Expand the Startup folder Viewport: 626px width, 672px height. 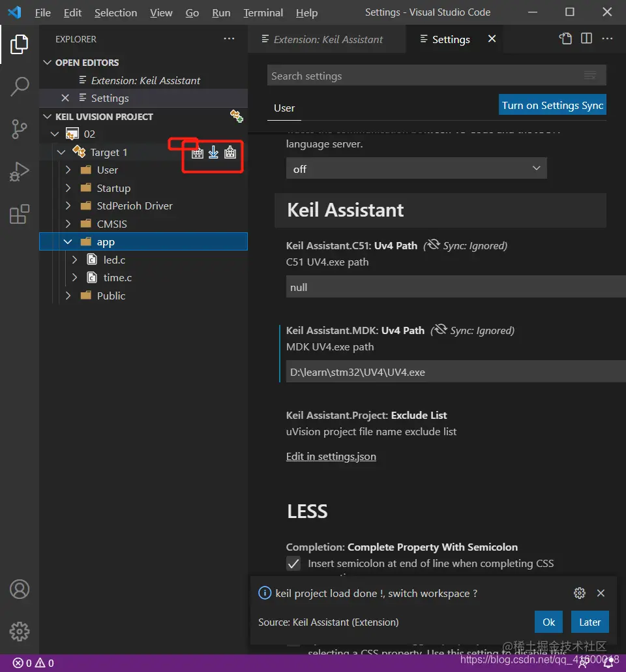coord(68,188)
